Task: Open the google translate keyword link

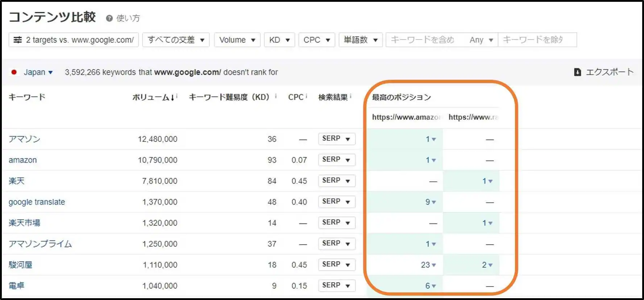Action: click(37, 202)
